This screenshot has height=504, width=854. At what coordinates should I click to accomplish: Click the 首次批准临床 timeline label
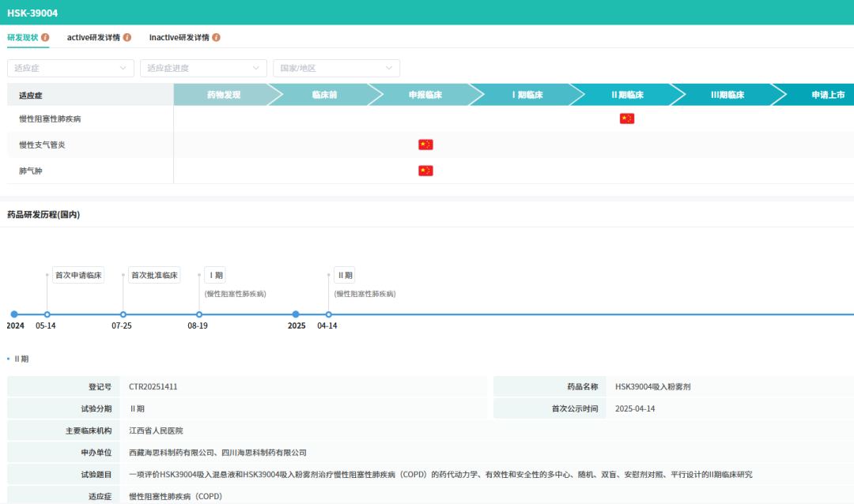coord(154,276)
